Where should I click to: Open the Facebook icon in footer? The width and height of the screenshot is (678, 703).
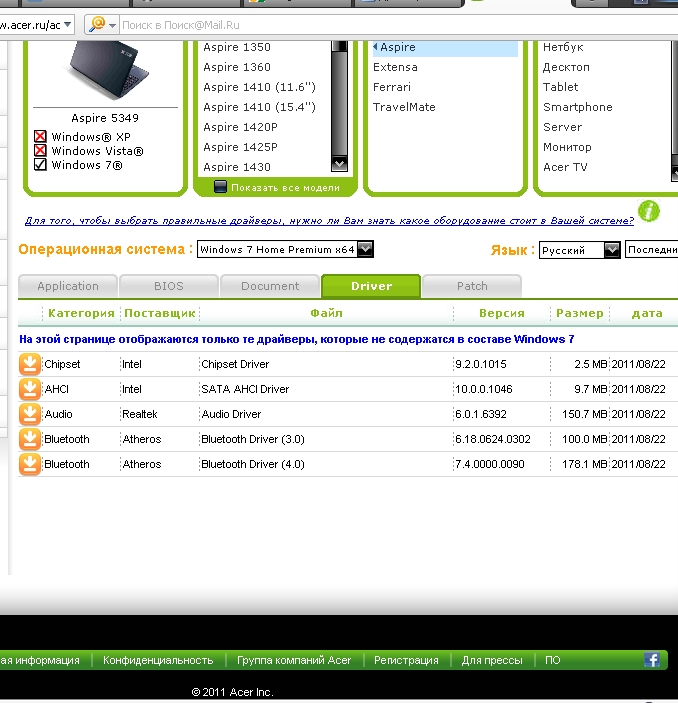coord(652,660)
